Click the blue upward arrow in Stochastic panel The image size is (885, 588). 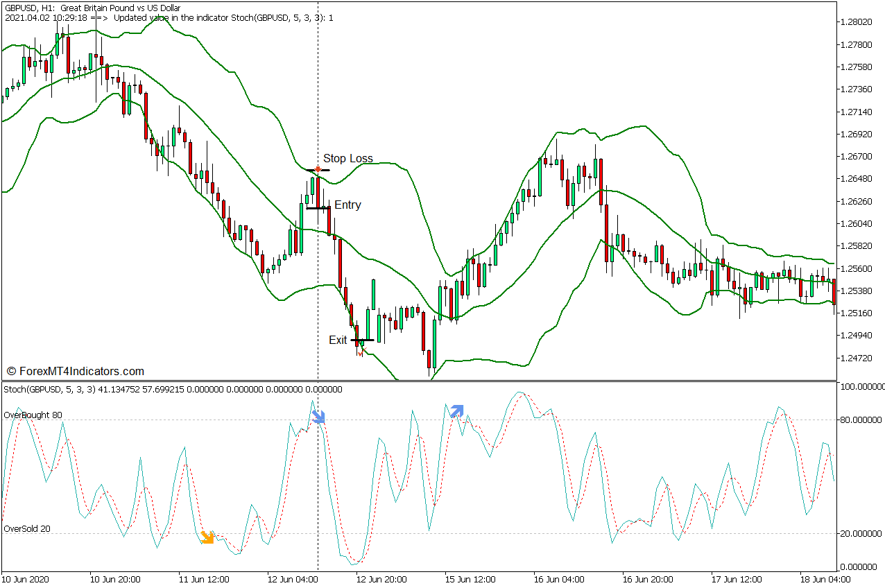coord(456,411)
